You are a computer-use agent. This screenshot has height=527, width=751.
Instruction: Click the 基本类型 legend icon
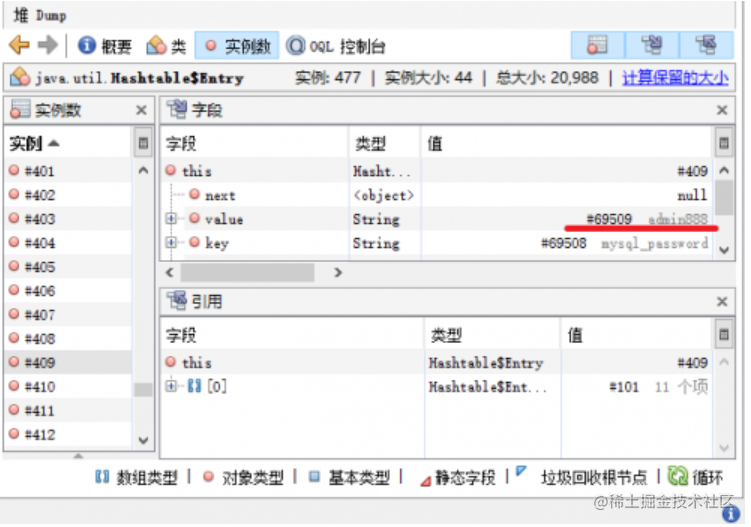click(314, 476)
